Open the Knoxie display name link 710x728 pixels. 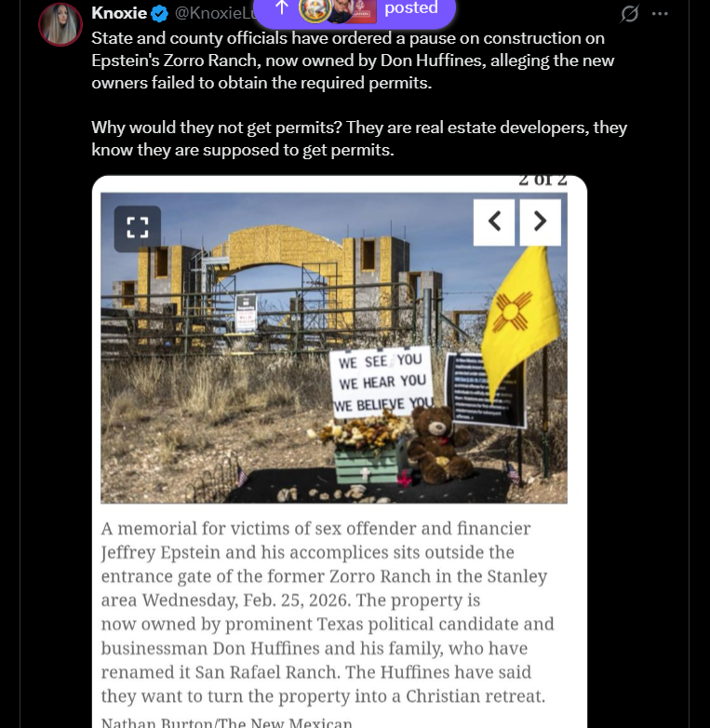click(x=119, y=13)
